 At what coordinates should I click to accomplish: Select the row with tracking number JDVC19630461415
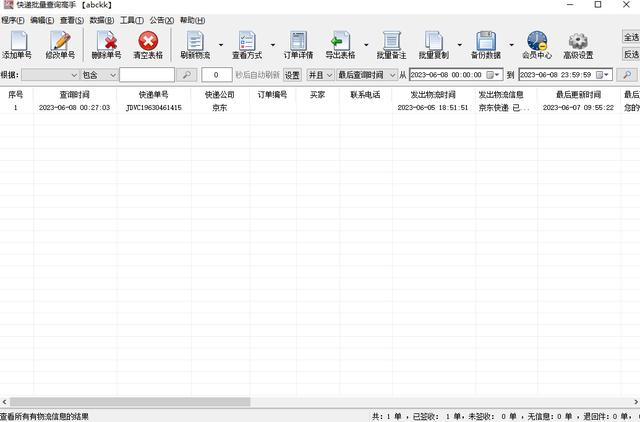click(154, 108)
